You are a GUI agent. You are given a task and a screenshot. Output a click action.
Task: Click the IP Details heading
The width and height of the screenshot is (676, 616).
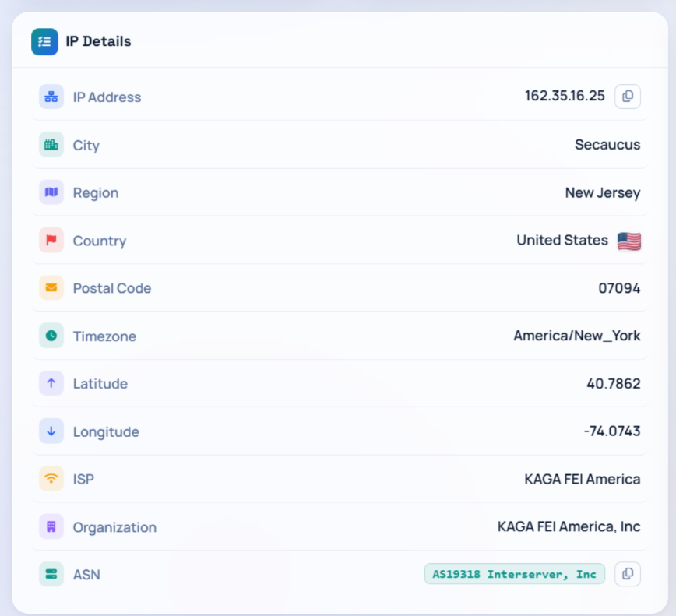tap(98, 41)
